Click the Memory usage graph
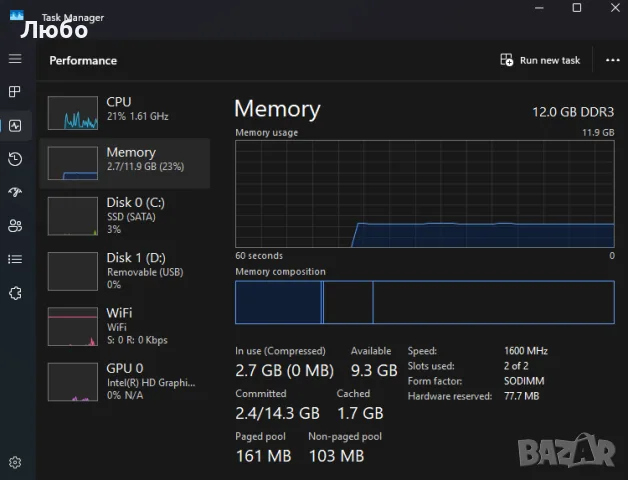The width and height of the screenshot is (628, 480). pyautogui.click(x=425, y=194)
